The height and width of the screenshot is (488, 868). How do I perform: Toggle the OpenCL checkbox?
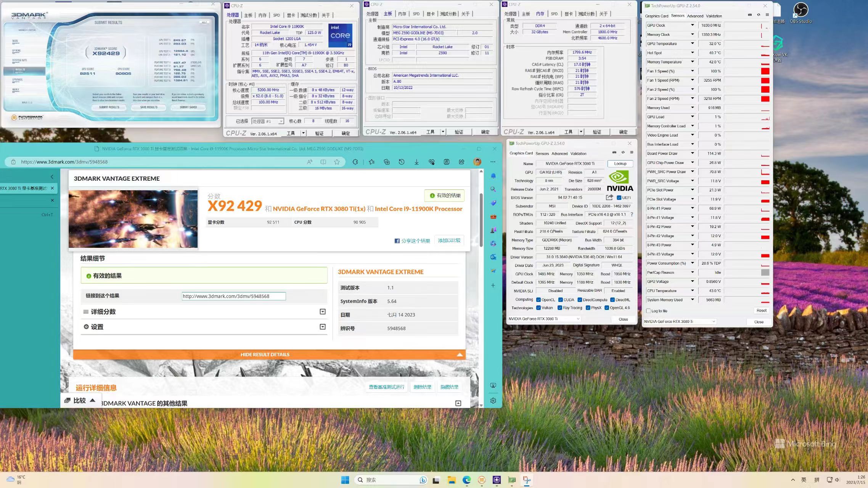coord(538,300)
